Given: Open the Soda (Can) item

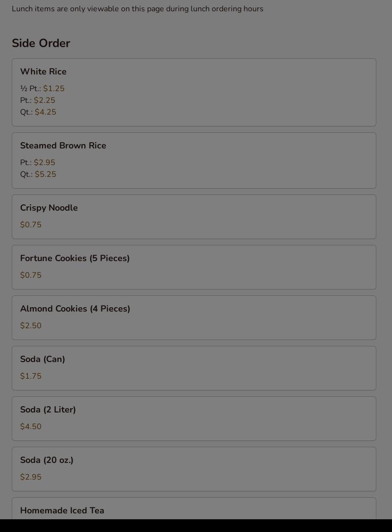Looking at the screenshot, I should tap(194, 368).
